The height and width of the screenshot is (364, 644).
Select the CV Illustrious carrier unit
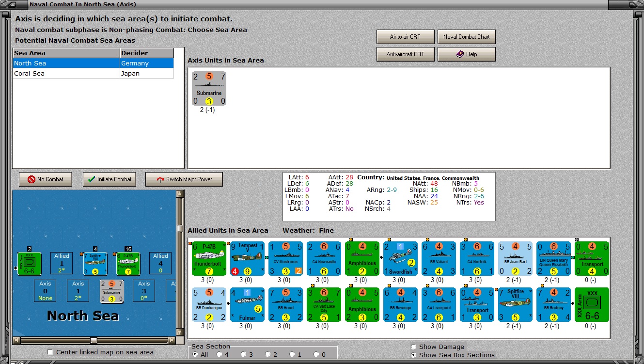(286, 258)
